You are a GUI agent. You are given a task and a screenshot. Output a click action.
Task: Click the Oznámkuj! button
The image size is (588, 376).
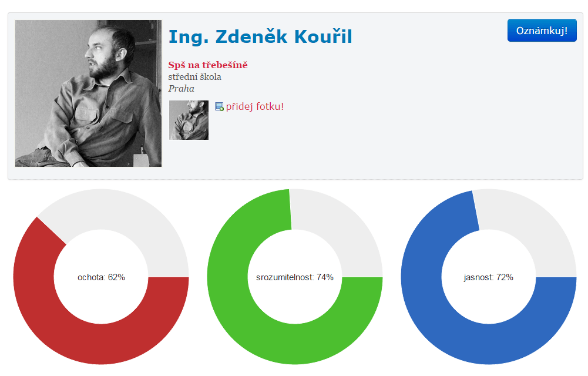pyautogui.click(x=542, y=31)
